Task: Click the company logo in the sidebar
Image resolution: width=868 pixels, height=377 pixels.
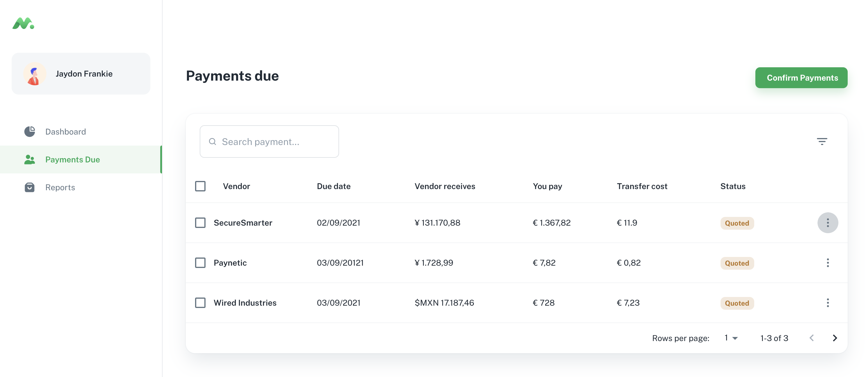Action: pos(22,23)
